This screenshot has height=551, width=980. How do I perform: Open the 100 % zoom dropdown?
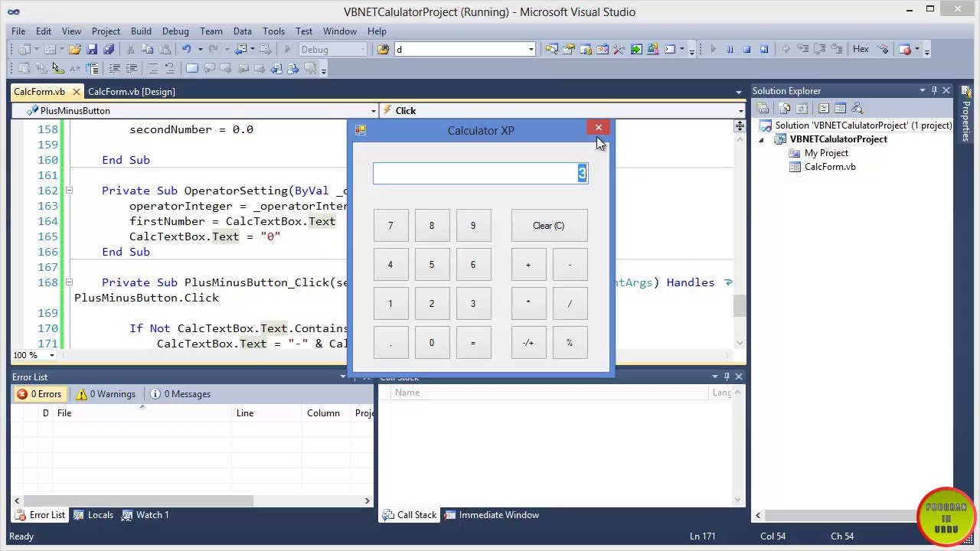click(52, 355)
